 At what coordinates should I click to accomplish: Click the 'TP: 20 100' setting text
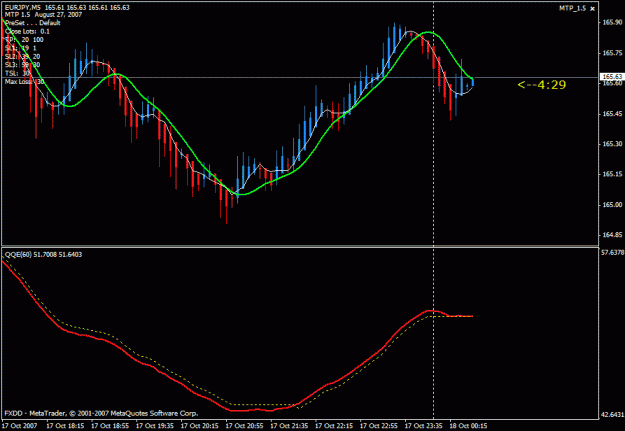(x=24, y=39)
